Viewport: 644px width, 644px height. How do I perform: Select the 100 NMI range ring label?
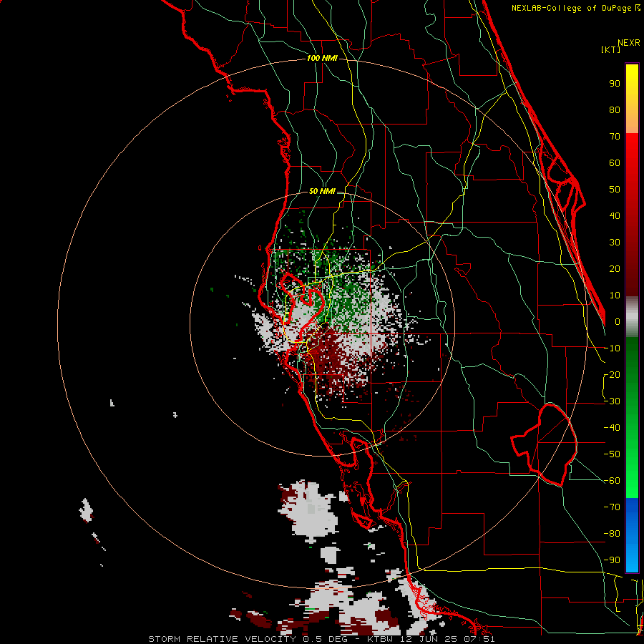[322, 59]
